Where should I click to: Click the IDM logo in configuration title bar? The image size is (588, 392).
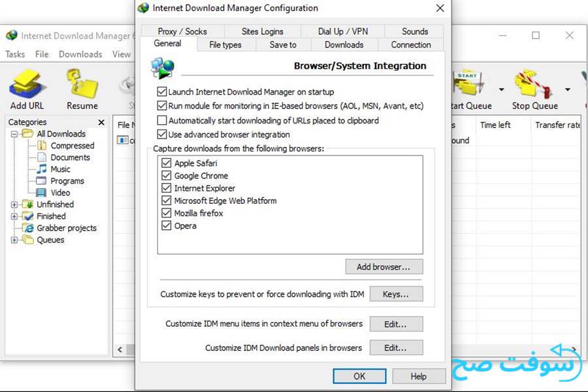click(x=143, y=8)
